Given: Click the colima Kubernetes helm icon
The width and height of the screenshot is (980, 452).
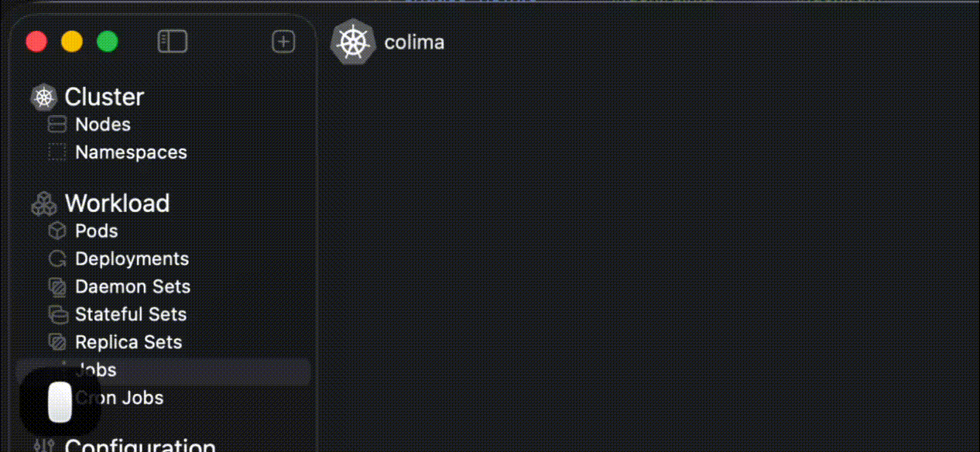Looking at the screenshot, I should pyautogui.click(x=353, y=42).
